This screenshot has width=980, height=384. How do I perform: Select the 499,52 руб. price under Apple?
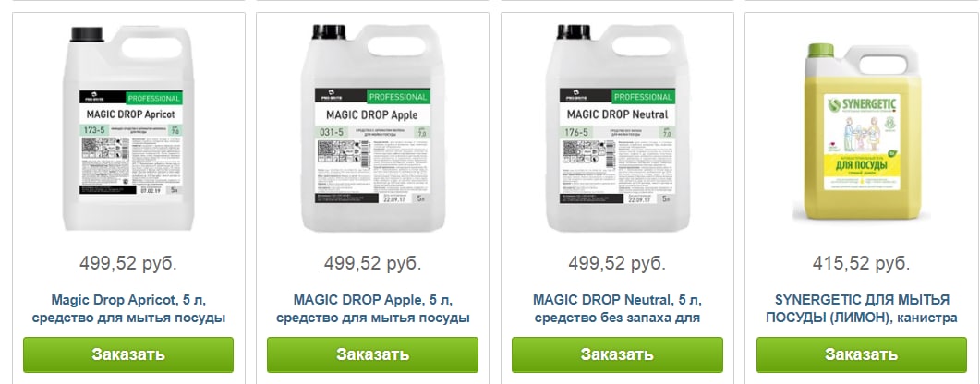click(x=372, y=263)
